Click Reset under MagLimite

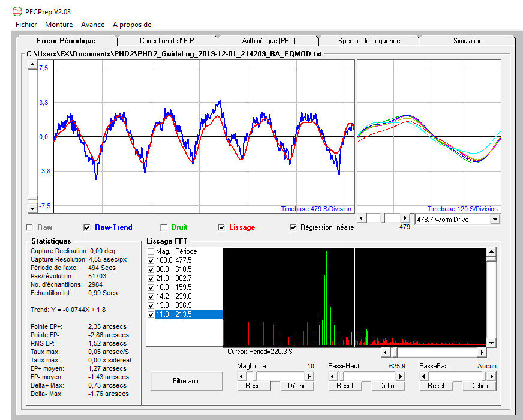tap(254, 386)
